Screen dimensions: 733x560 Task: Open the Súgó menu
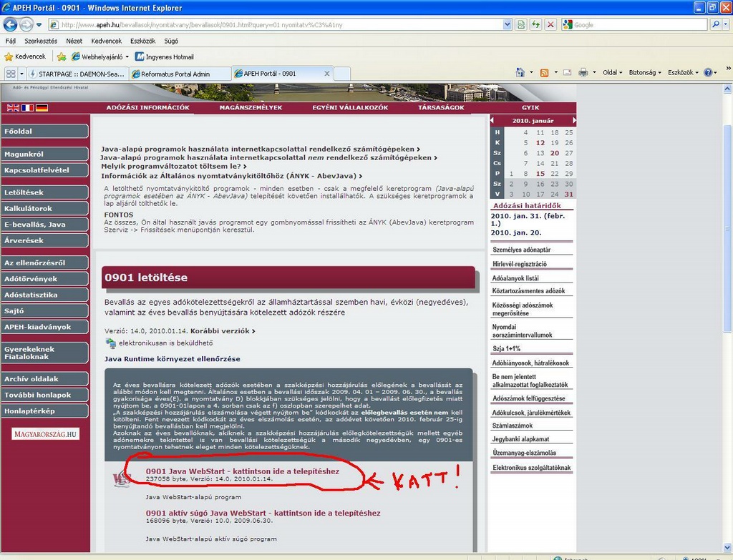pyautogui.click(x=171, y=41)
